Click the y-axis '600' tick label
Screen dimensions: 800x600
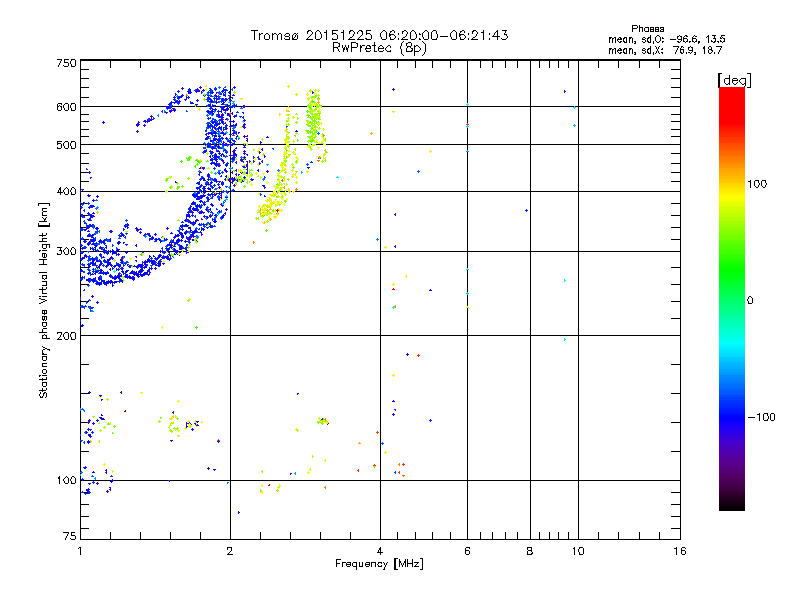(x=66, y=107)
